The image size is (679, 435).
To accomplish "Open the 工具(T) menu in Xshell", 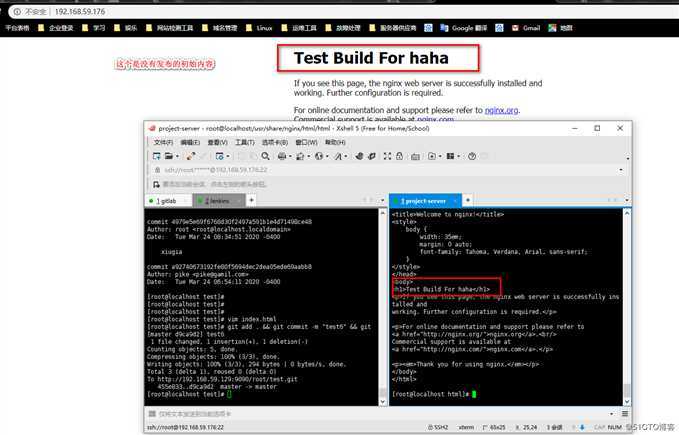I will point(245,142).
